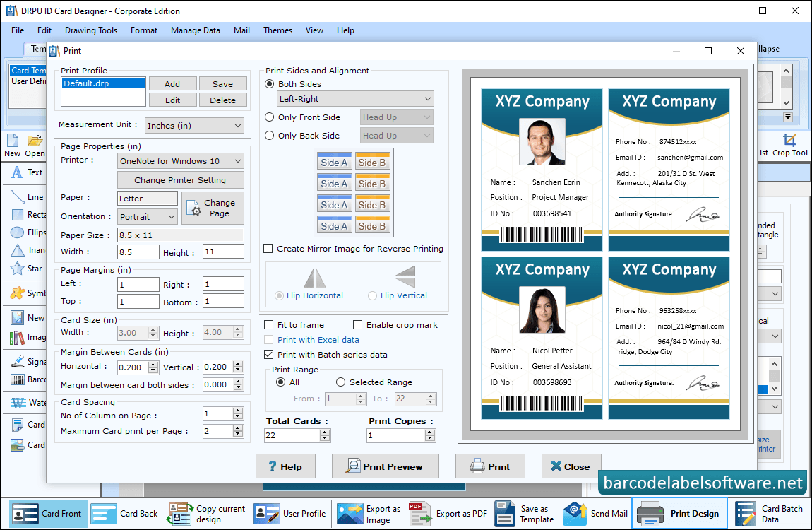Open Card Batch Data icon
The image size is (812, 530).
745,514
